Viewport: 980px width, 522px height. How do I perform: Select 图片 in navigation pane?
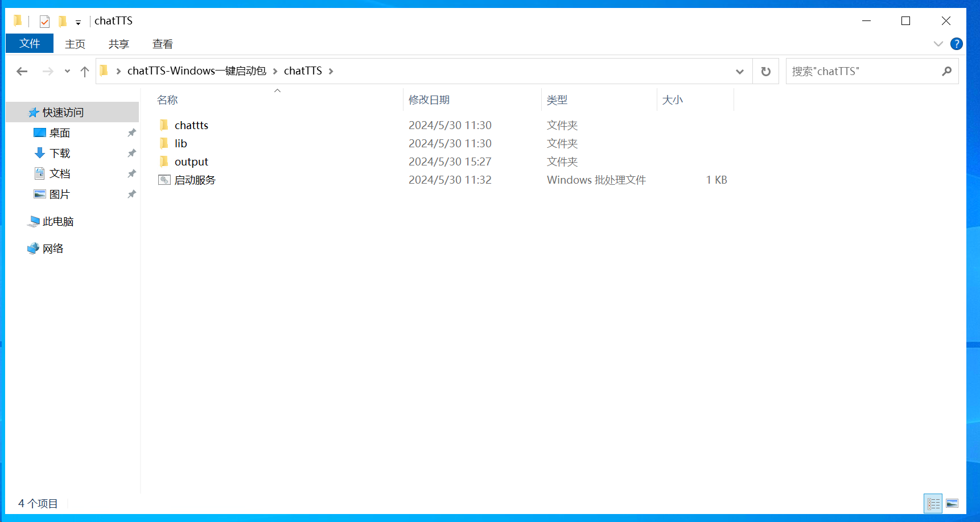click(60, 194)
